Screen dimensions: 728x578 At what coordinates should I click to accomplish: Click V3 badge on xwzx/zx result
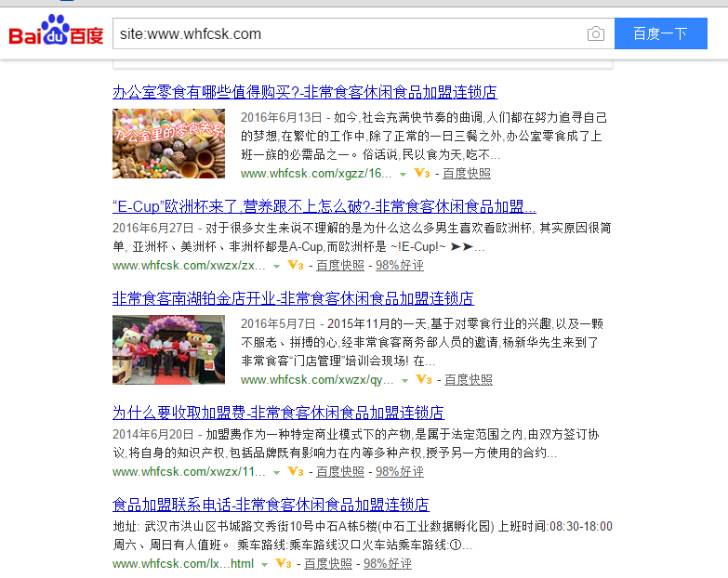[296, 266]
